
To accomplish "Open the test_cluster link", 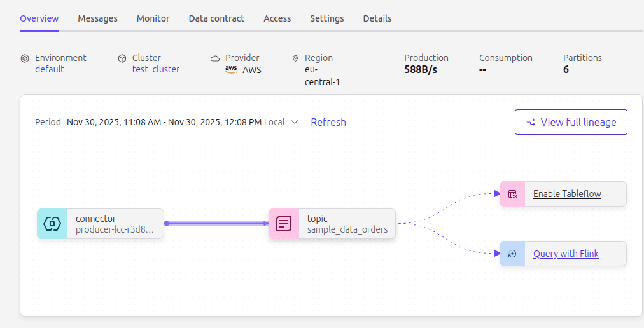I will [x=156, y=69].
